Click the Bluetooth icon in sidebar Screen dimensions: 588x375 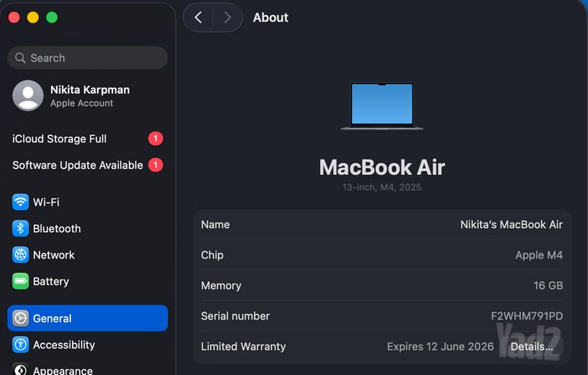click(x=20, y=228)
